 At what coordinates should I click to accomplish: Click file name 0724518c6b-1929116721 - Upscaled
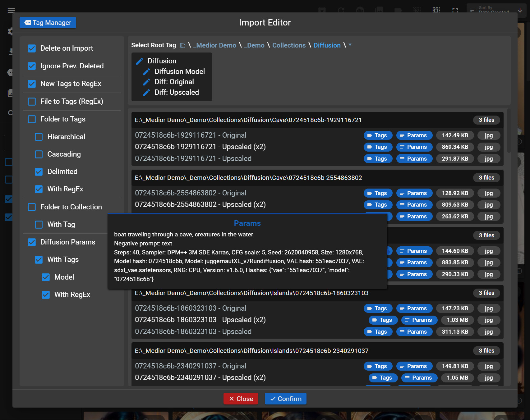193,159
